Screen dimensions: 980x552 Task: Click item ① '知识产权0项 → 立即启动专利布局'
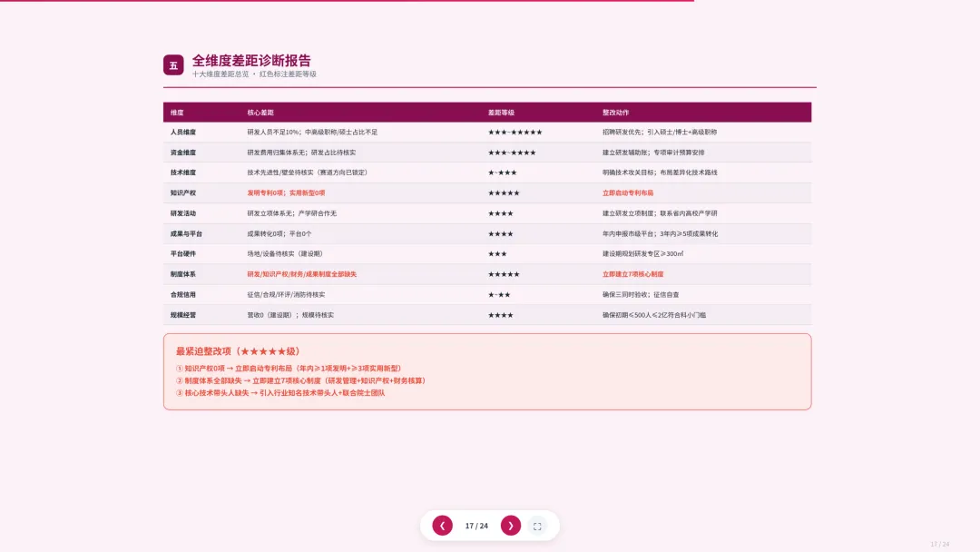(289, 369)
